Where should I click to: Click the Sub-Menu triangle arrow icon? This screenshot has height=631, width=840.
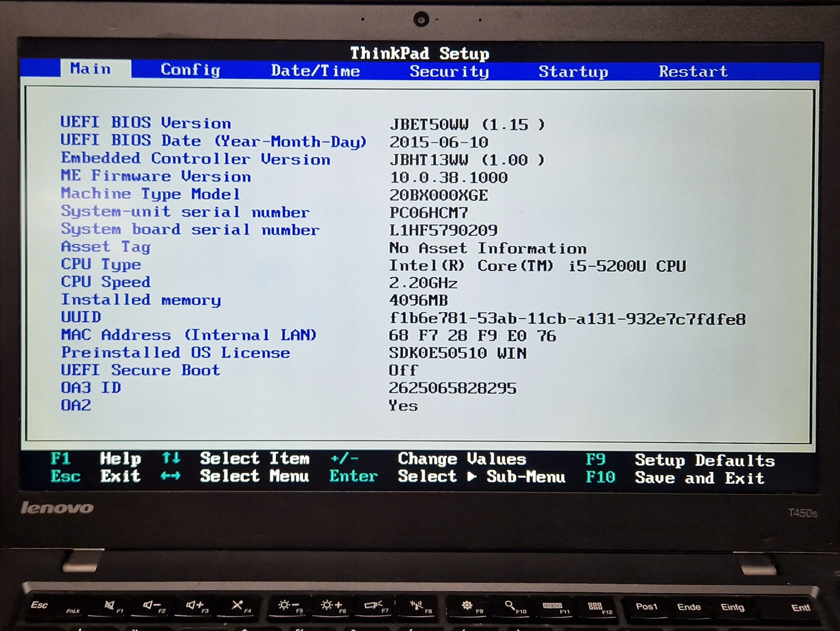coord(471,476)
